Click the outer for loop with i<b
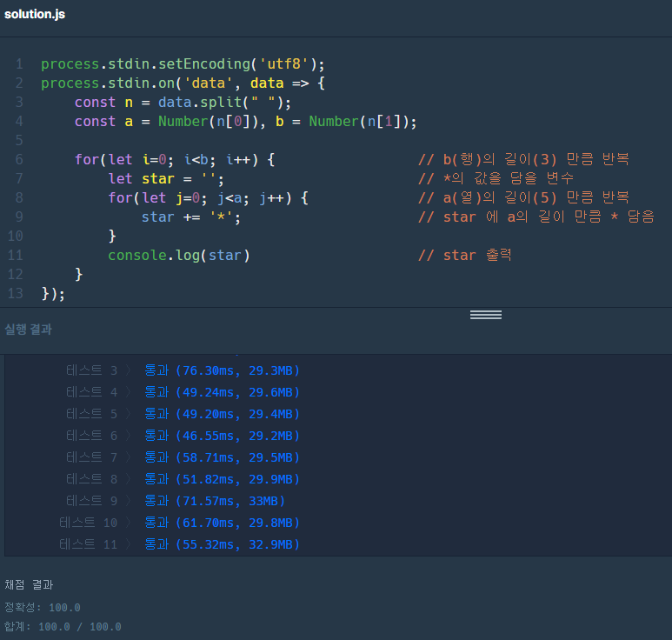The height and width of the screenshot is (640, 672). (175, 160)
